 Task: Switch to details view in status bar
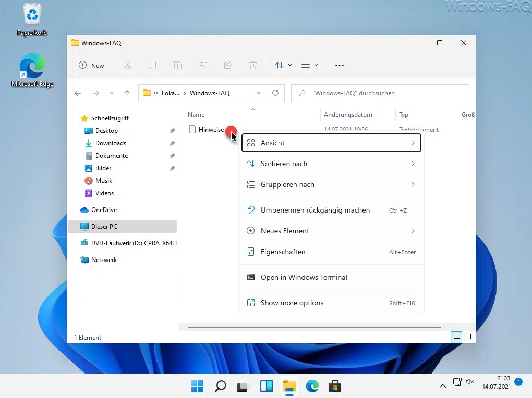(457, 337)
